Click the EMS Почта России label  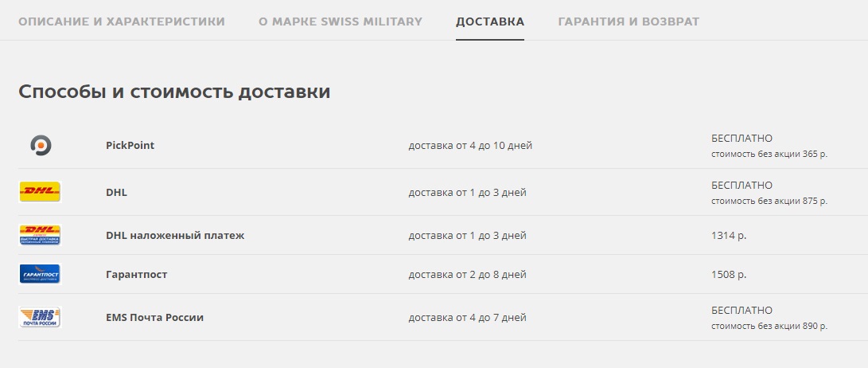tap(154, 318)
